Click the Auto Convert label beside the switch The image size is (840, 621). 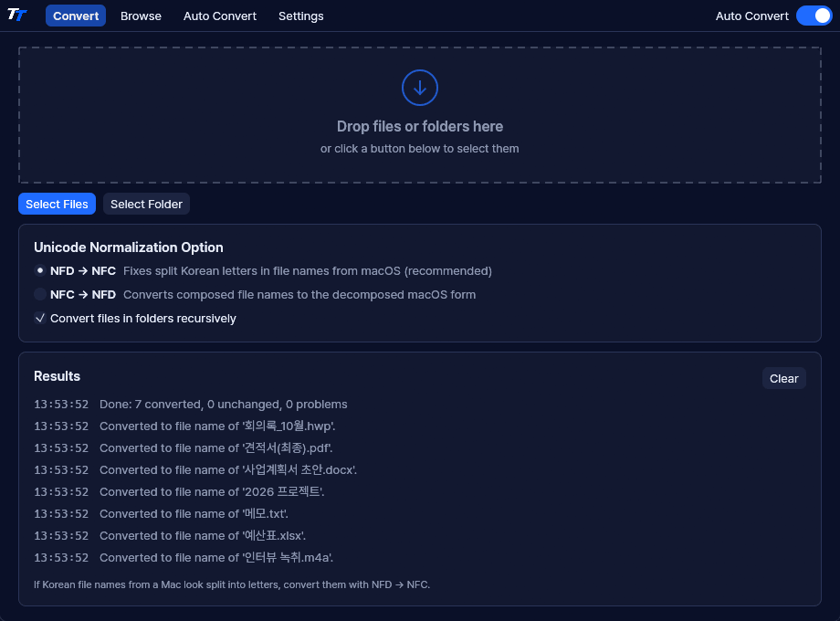click(x=752, y=16)
